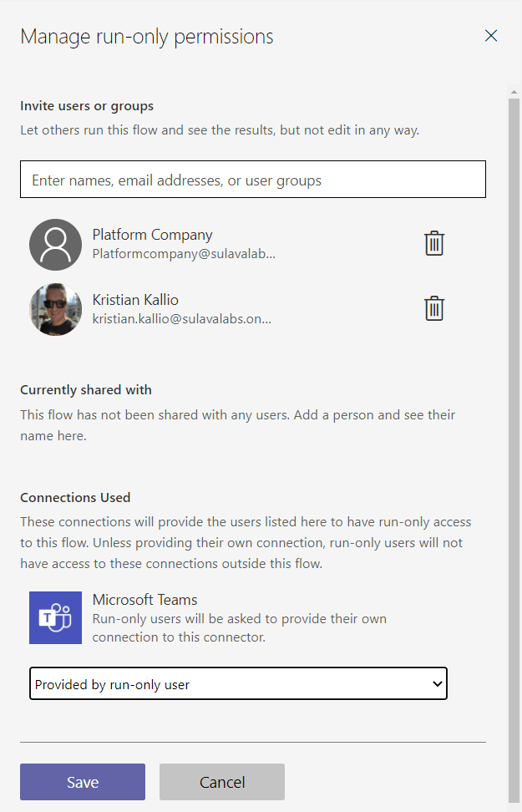Click the "Currently shared with" heading
The height and width of the screenshot is (812, 522).
86,390
